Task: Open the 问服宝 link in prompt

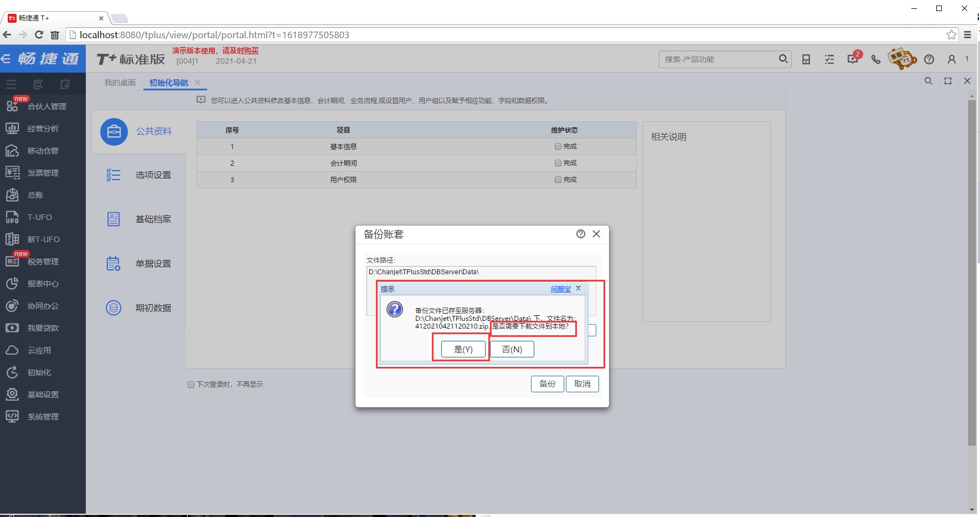Action: pyautogui.click(x=560, y=289)
